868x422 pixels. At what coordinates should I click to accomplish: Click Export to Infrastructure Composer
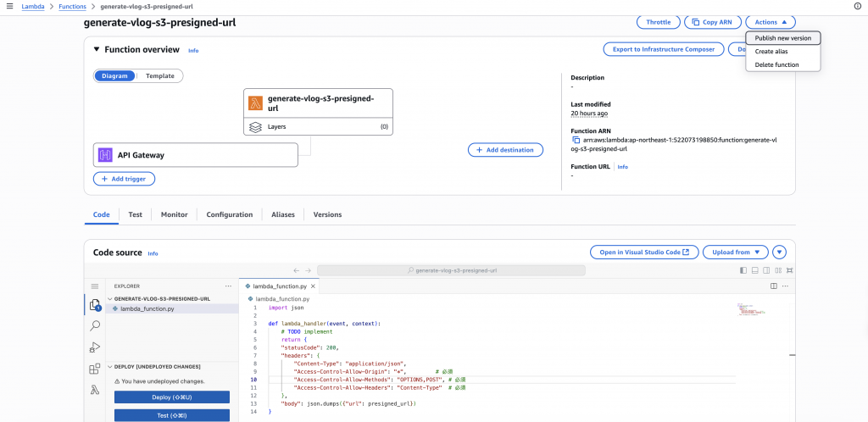(663, 49)
